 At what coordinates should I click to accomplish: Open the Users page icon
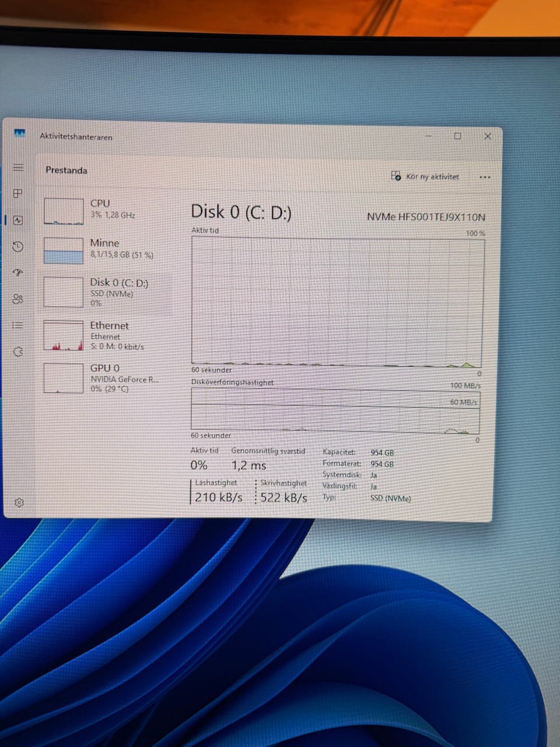(18, 299)
